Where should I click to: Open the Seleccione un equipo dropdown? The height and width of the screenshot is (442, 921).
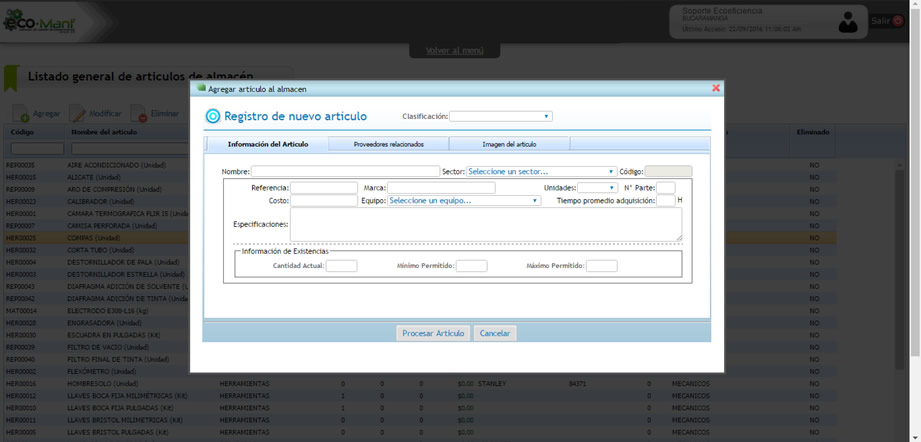[463, 201]
